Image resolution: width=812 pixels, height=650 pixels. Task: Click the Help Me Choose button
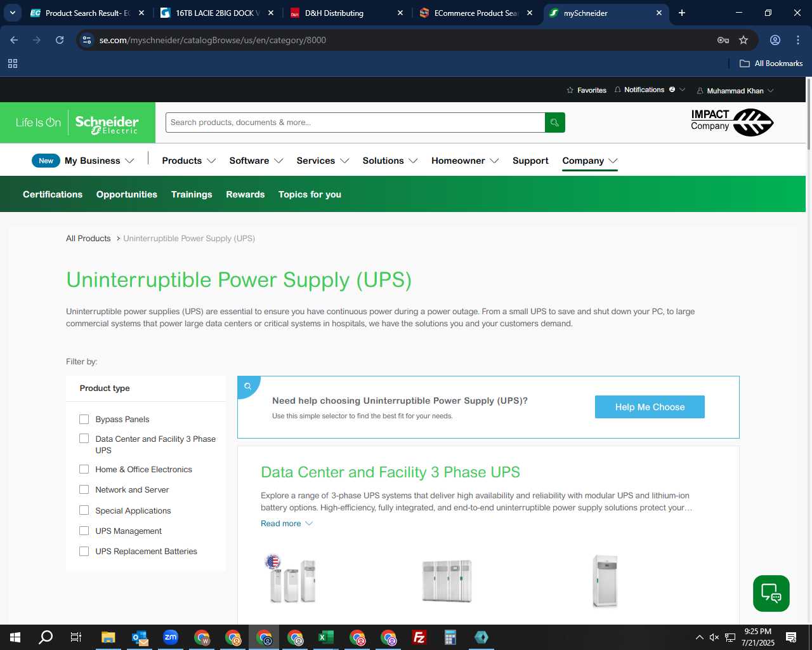650,407
